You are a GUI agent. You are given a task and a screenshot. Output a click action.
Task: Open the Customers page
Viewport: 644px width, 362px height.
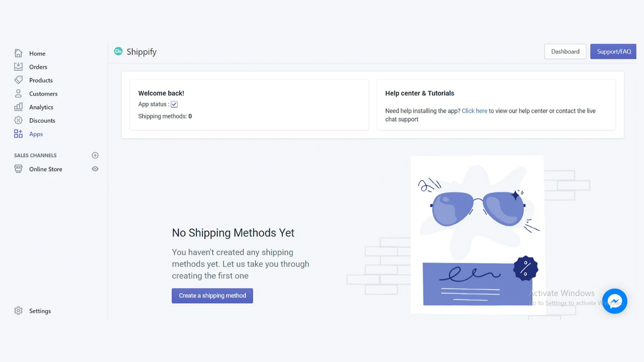pos(43,94)
